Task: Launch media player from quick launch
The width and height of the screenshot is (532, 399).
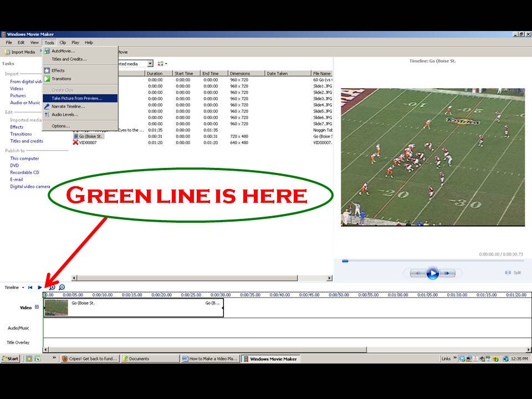Action: point(29,359)
